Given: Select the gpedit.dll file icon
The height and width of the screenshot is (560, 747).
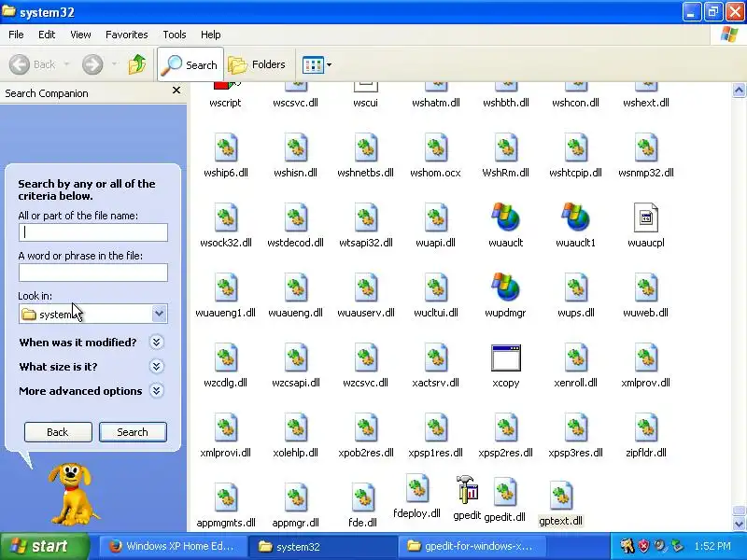Looking at the screenshot, I should tap(505, 492).
